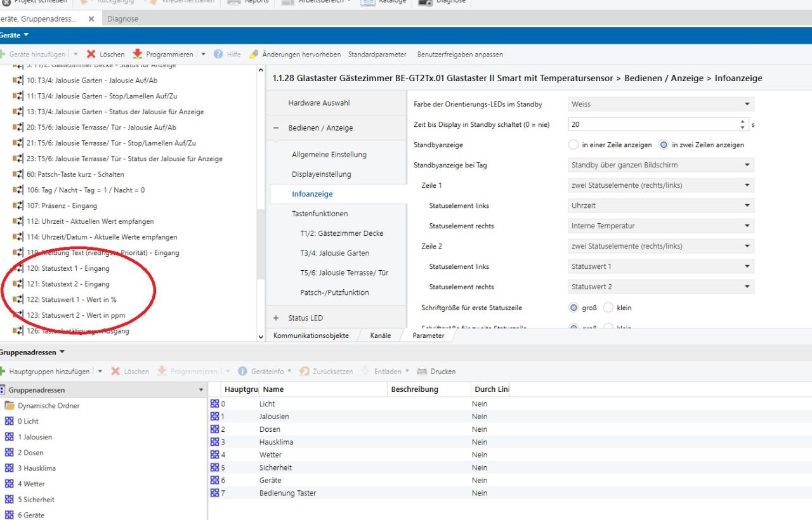812x520 pixels.
Task: Click the red Löschen delete icon in Geräte toolbar
Action: [x=91, y=55]
